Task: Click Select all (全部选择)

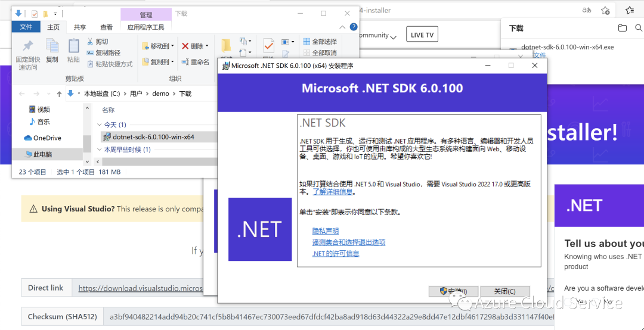Action: pyautogui.click(x=320, y=42)
